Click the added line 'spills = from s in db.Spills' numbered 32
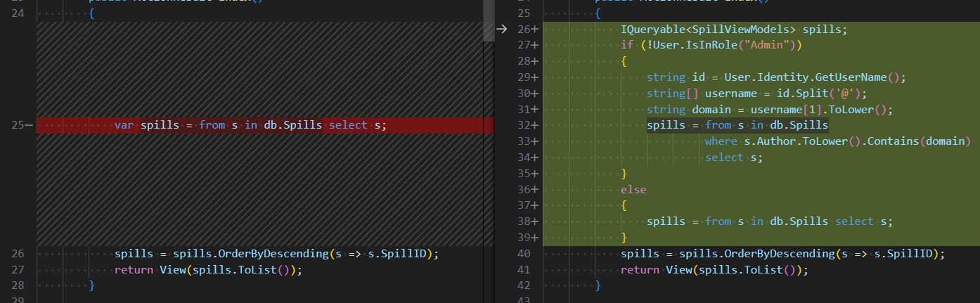 coord(737,125)
